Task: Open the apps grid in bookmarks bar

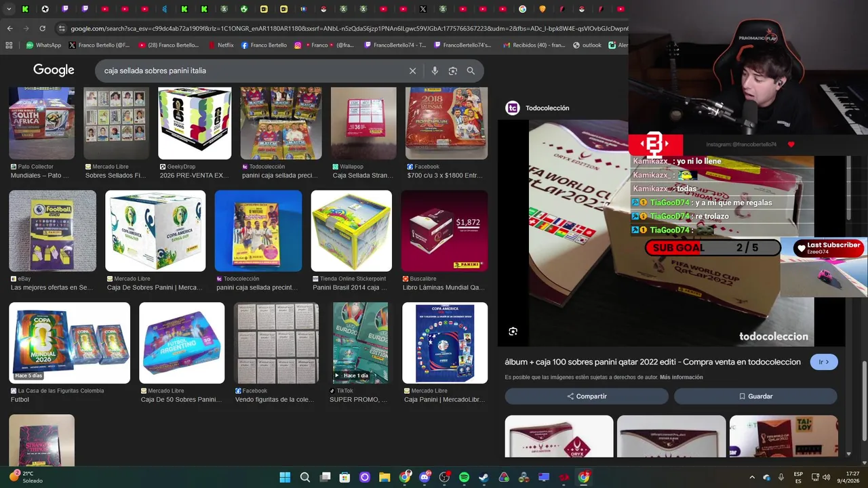Action: point(9,45)
